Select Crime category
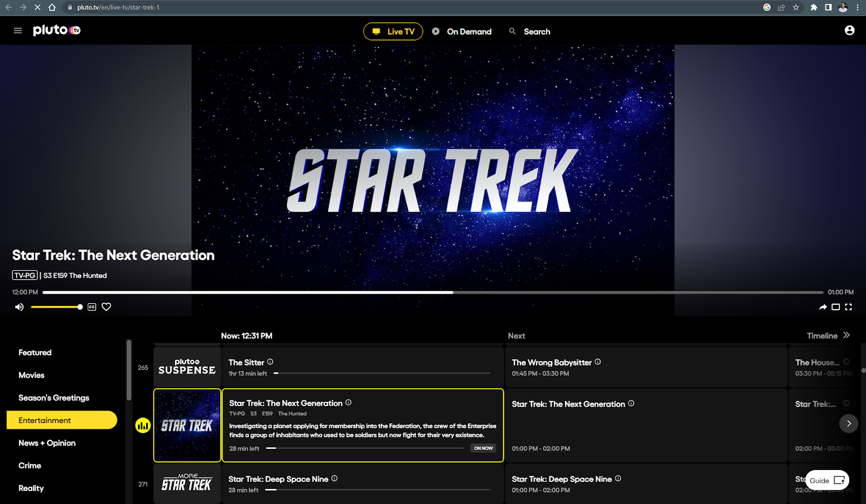 [x=30, y=466]
